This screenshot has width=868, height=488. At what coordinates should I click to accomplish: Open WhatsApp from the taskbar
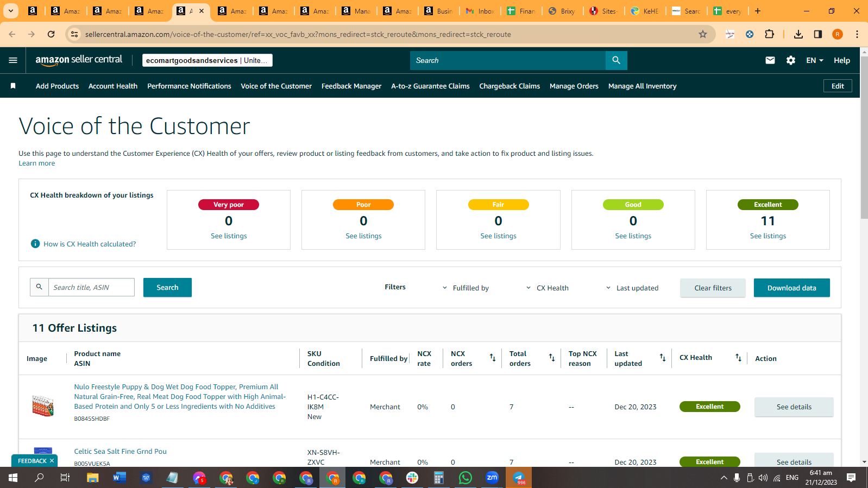tap(466, 478)
